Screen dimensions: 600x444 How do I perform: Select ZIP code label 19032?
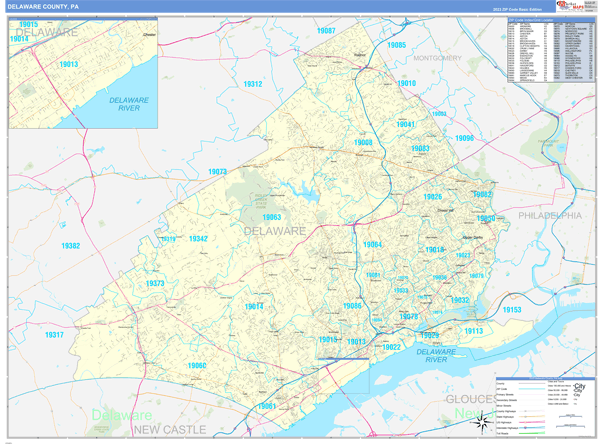(460, 300)
